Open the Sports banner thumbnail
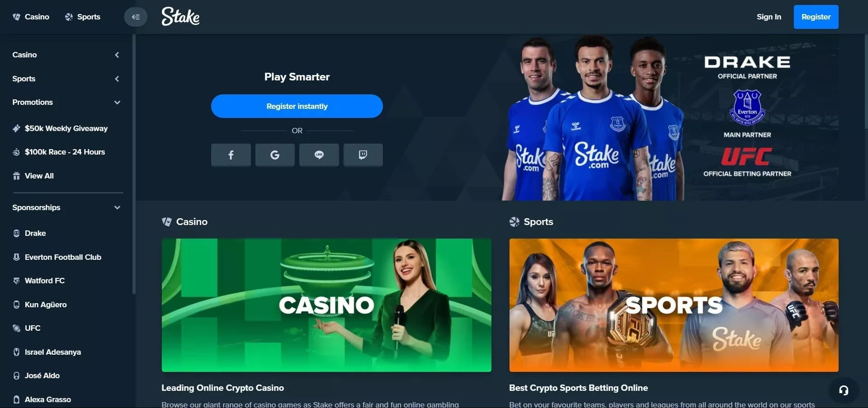The height and width of the screenshot is (408, 868). [x=674, y=305]
